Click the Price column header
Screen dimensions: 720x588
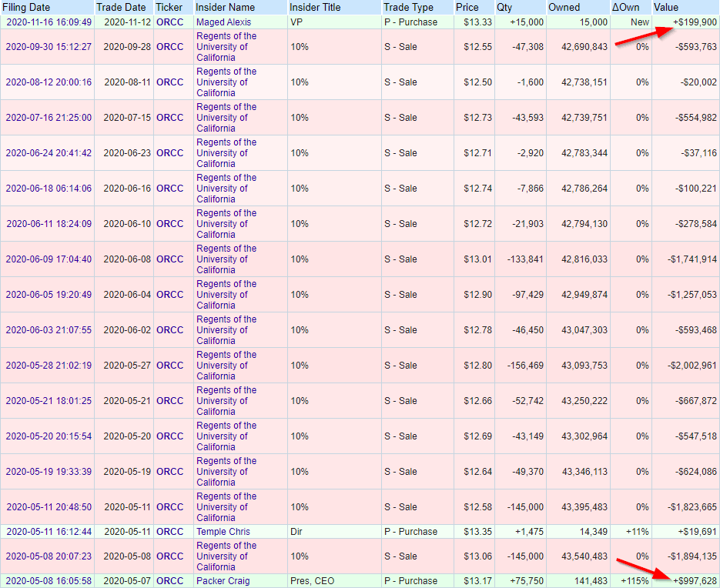coord(467,7)
